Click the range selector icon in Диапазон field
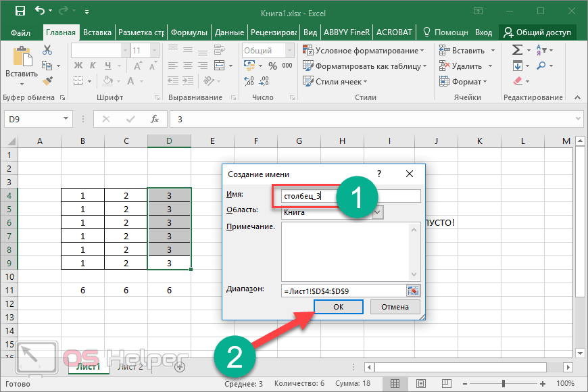 (x=413, y=290)
